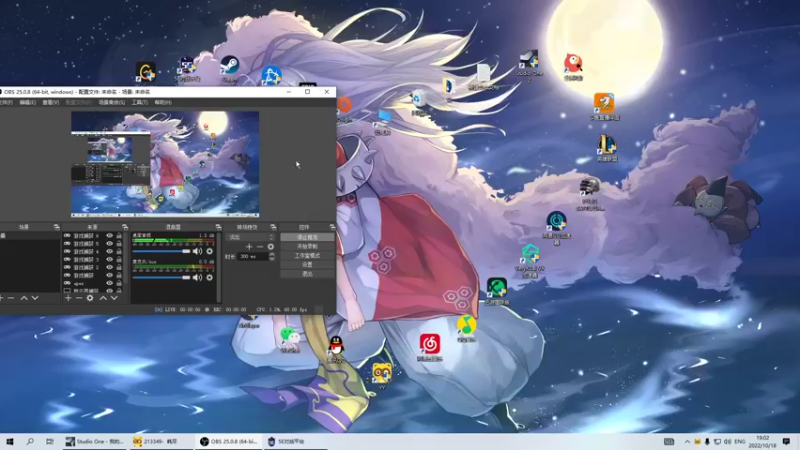This screenshot has width=800, height=450.
Task: Remove transition with minus icon
Action: [x=260, y=246]
